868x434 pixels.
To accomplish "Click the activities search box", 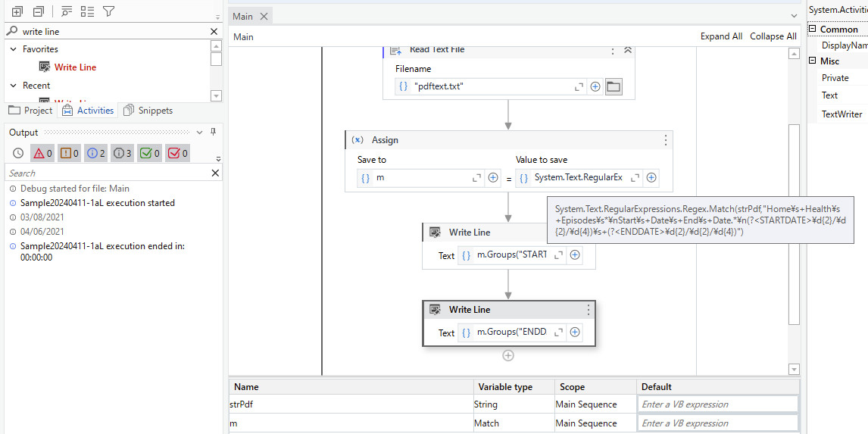I will click(114, 32).
